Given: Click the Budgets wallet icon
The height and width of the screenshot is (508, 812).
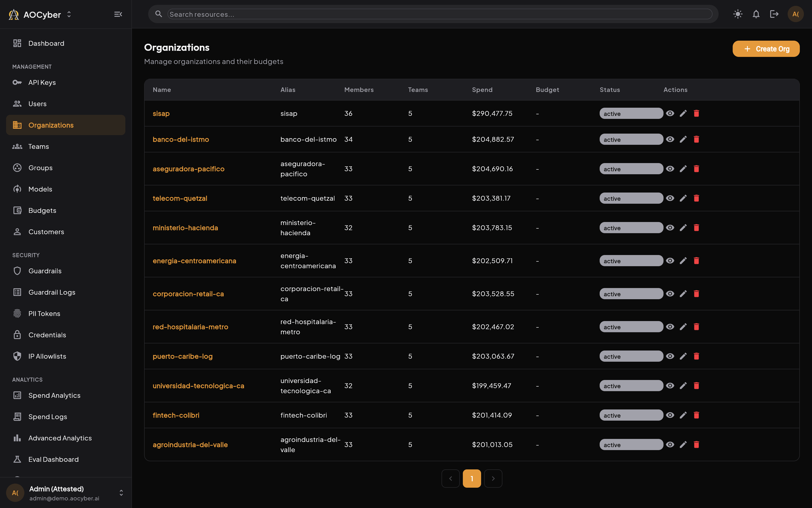Looking at the screenshot, I should coord(17,210).
